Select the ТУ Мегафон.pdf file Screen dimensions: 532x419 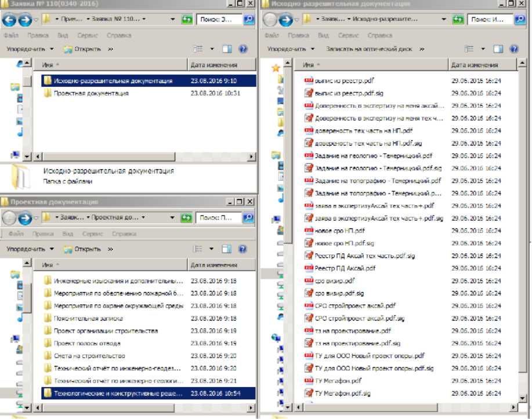tap(338, 381)
